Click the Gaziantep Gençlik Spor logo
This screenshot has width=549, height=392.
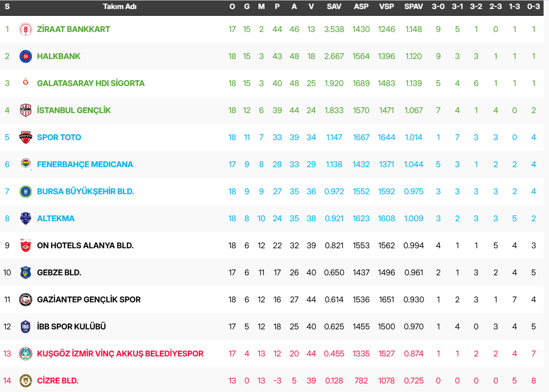(26, 300)
